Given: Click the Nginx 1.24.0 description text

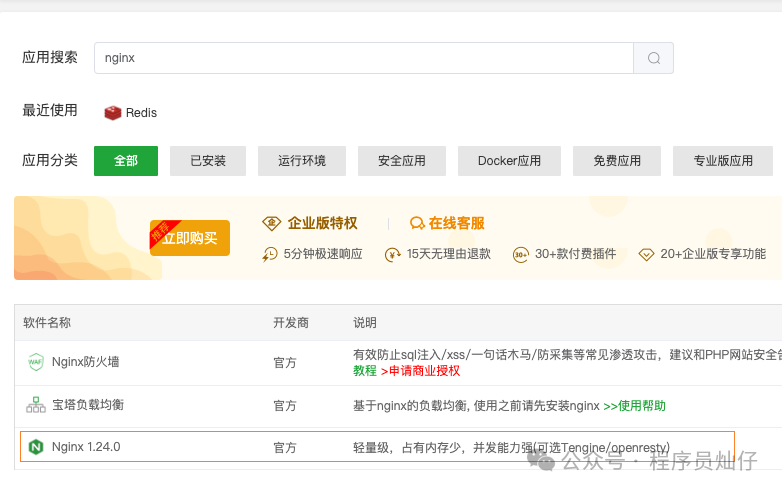Looking at the screenshot, I should point(511,448).
